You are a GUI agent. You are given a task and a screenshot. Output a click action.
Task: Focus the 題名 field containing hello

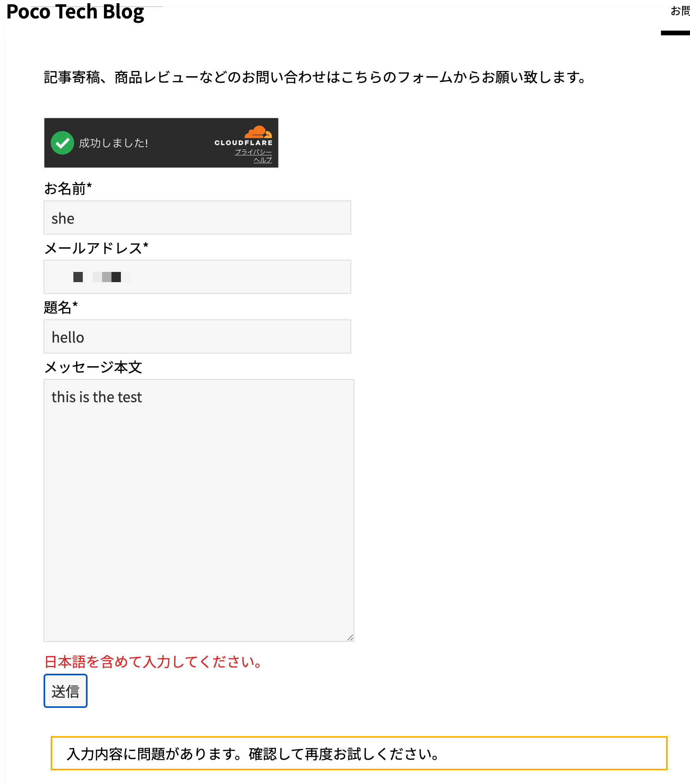(x=197, y=337)
